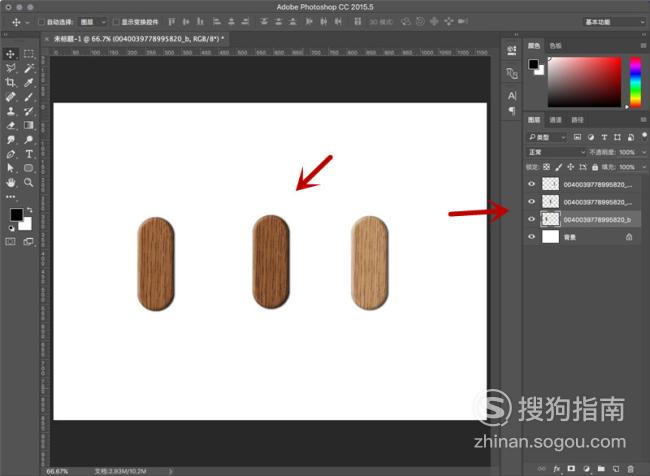Select the Blur/Smudge tool
This screenshot has height=476, width=650.
pyautogui.click(x=10, y=139)
